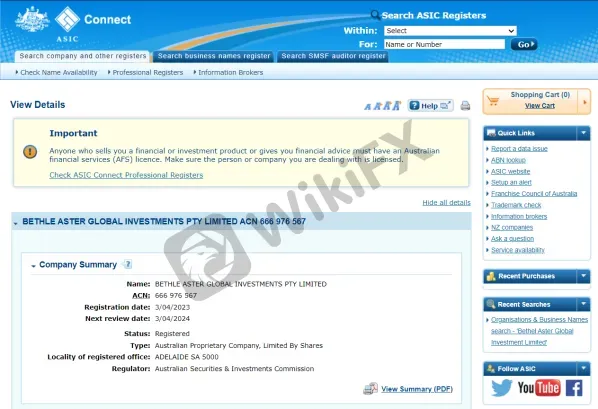Open the Twitter bird icon
Viewport: 598px width, 409px height.
[x=502, y=388]
